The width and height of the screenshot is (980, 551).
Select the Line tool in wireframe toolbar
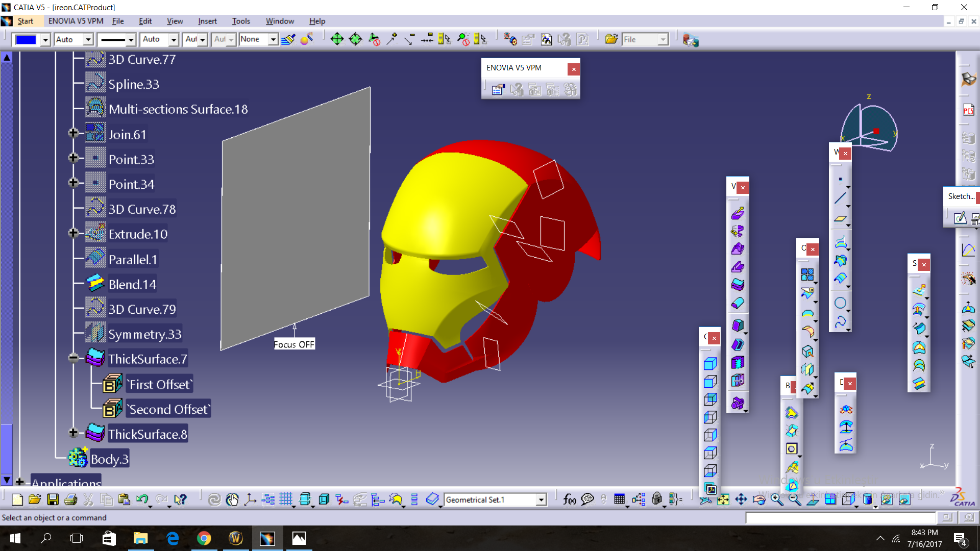tap(840, 198)
